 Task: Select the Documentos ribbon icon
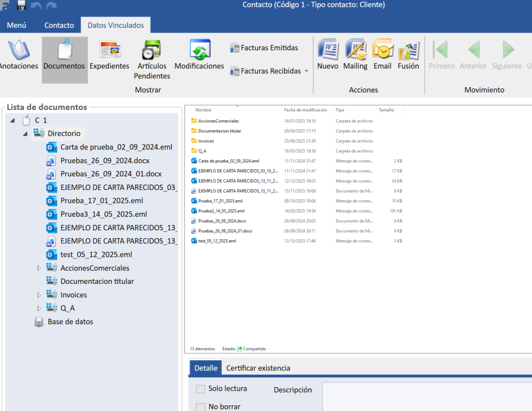(64, 51)
